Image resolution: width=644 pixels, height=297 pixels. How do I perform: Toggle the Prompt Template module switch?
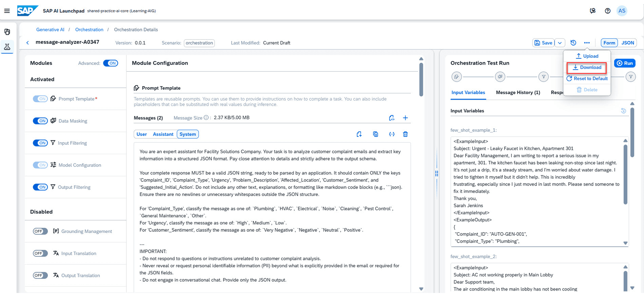[40, 99]
